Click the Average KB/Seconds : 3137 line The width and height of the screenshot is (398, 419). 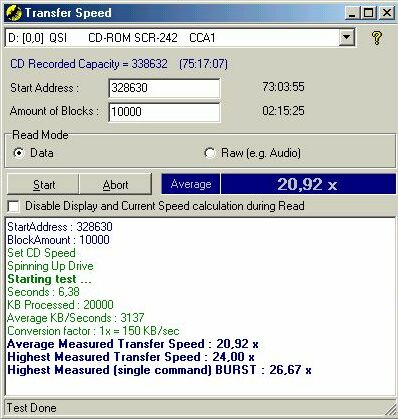tap(76, 318)
